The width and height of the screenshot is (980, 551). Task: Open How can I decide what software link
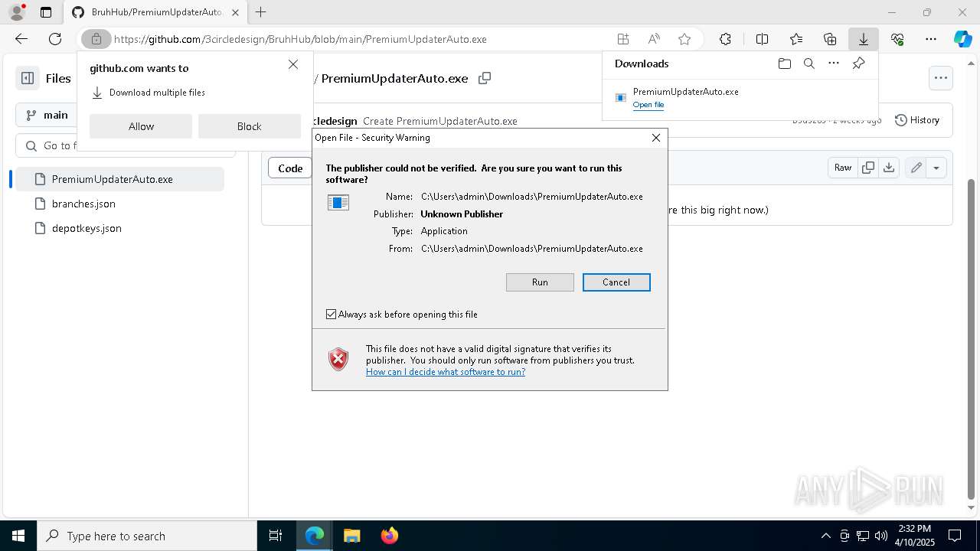446,372
